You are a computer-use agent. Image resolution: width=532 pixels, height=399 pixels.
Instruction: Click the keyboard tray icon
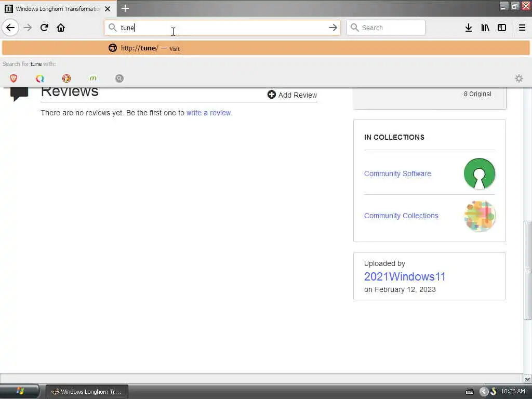click(470, 392)
